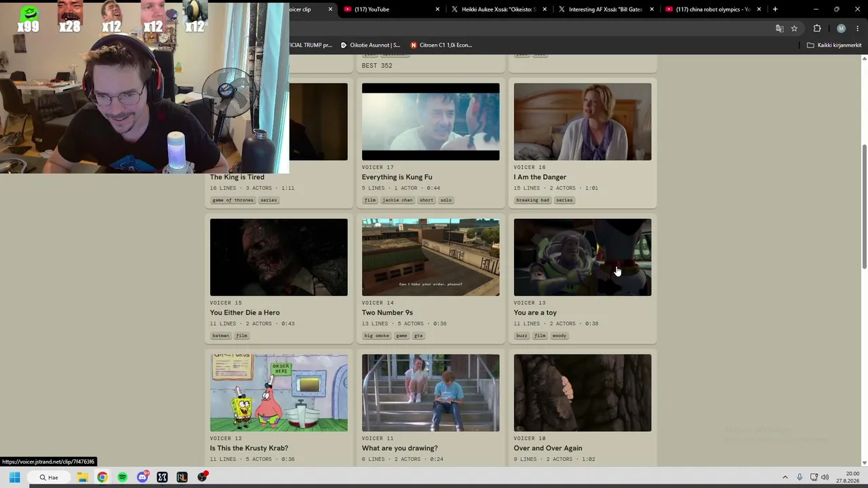Open network settings from the system tray

coord(814,477)
